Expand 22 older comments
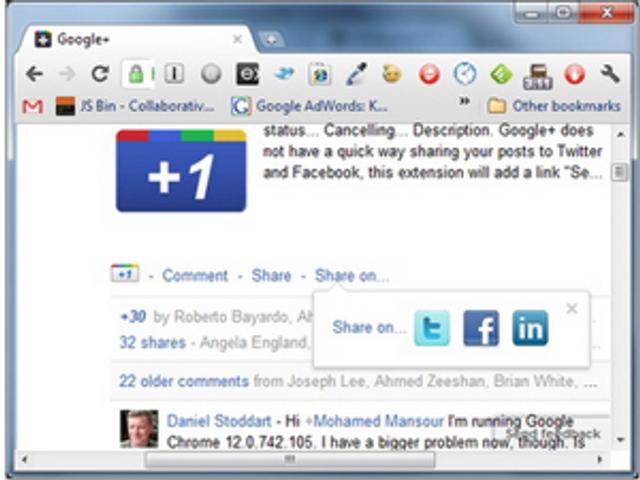This screenshot has height=480, width=640. (184, 381)
